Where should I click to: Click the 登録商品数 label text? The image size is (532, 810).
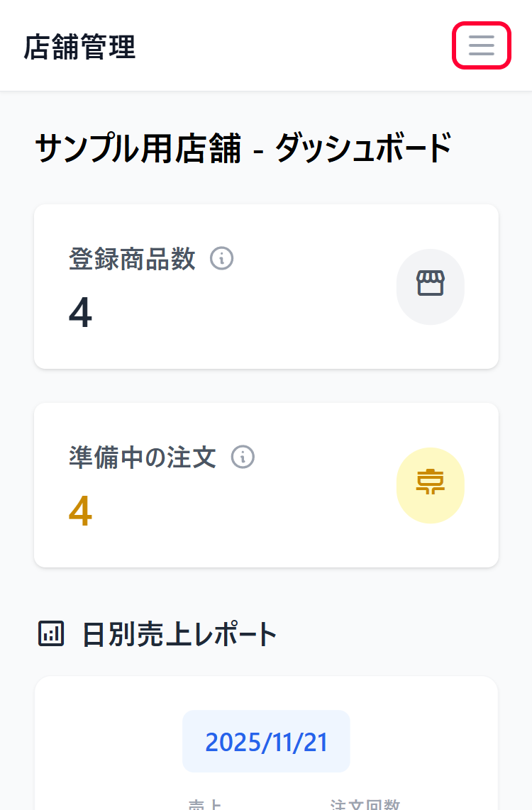coord(132,258)
